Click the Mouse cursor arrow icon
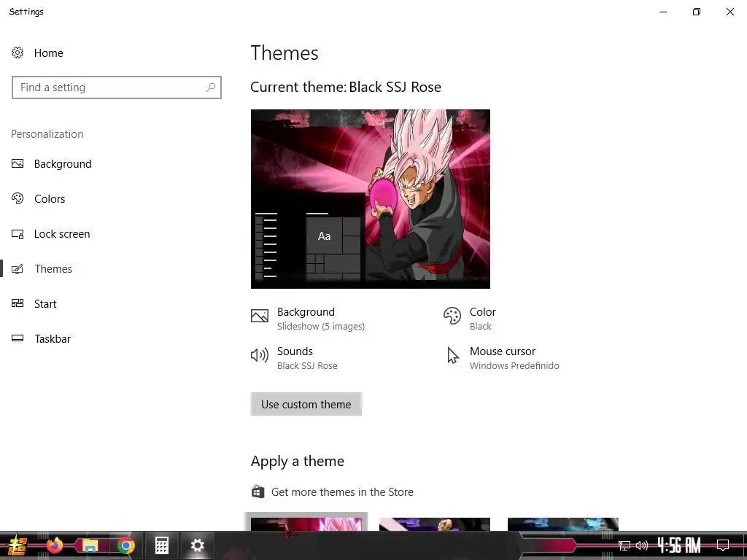Screen dimensions: 747x560 click(x=452, y=355)
